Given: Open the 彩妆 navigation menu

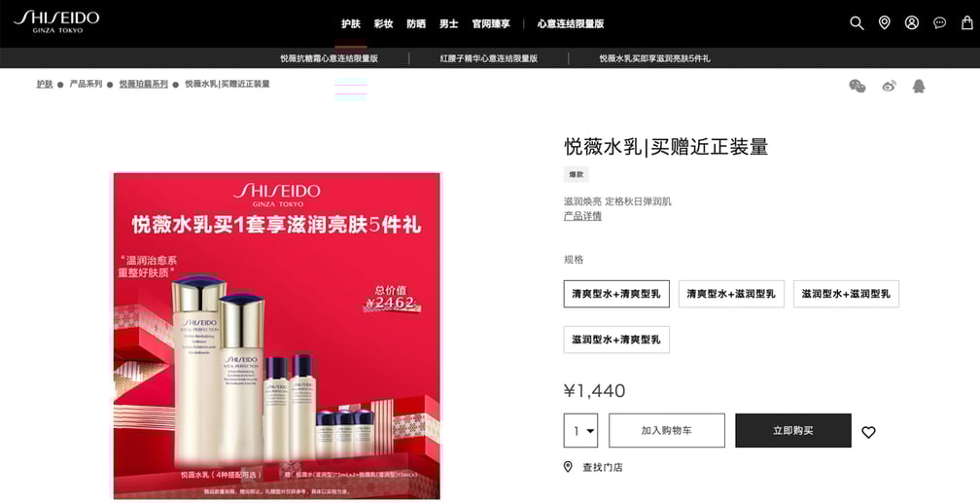Looking at the screenshot, I should pos(383,23).
